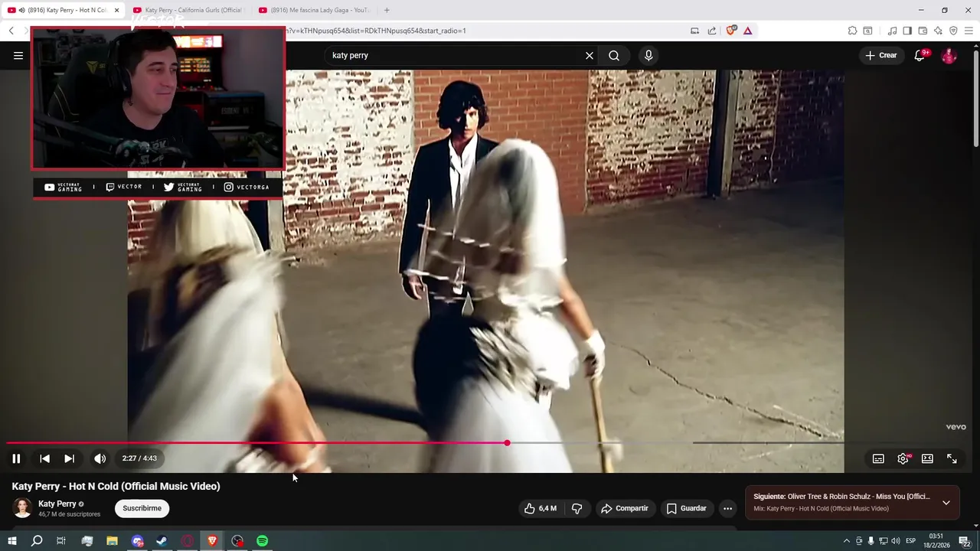This screenshot has height=551, width=980.
Task: Open browser extensions puzzle icon
Action: pyautogui.click(x=852, y=31)
